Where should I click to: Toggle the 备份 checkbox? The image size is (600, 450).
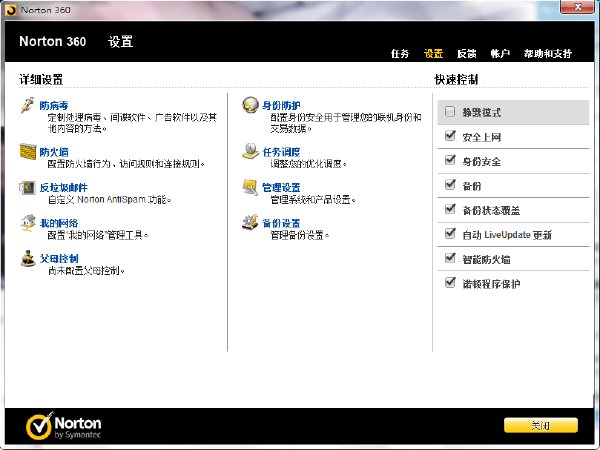450,184
